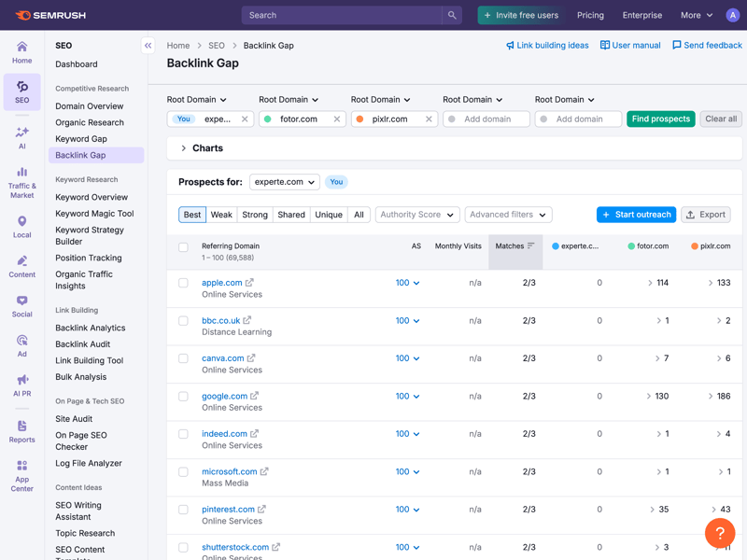Image resolution: width=747 pixels, height=560 pixels.
Task: Click the search magnifier icon
Action: tap(452, 15)
